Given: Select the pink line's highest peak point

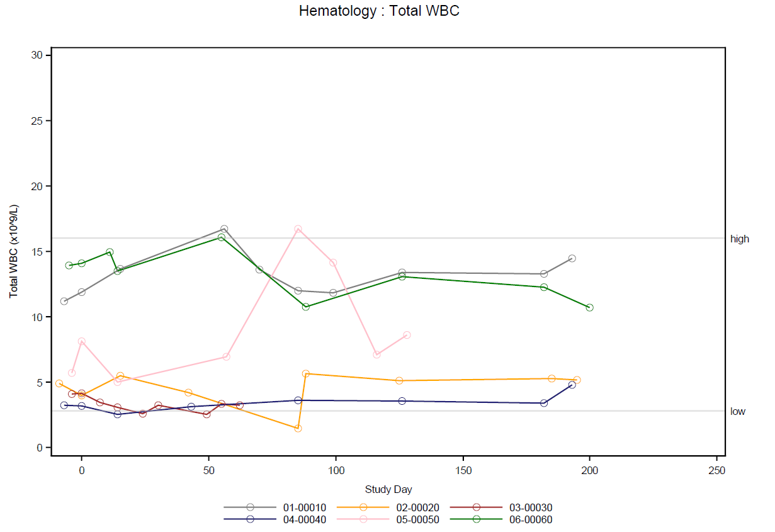Looking at the screenshot, I should pos(298,229).
